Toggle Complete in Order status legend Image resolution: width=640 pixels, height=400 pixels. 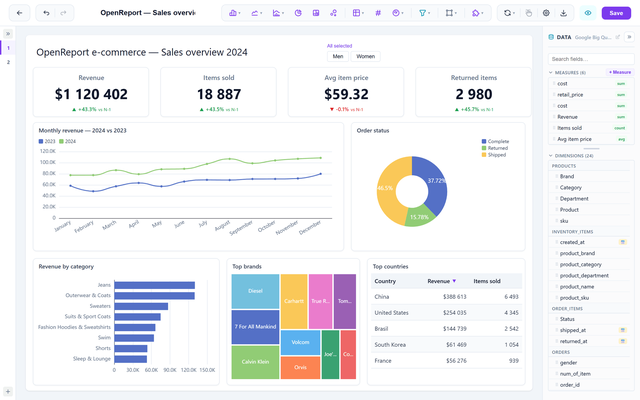(495, 141)
